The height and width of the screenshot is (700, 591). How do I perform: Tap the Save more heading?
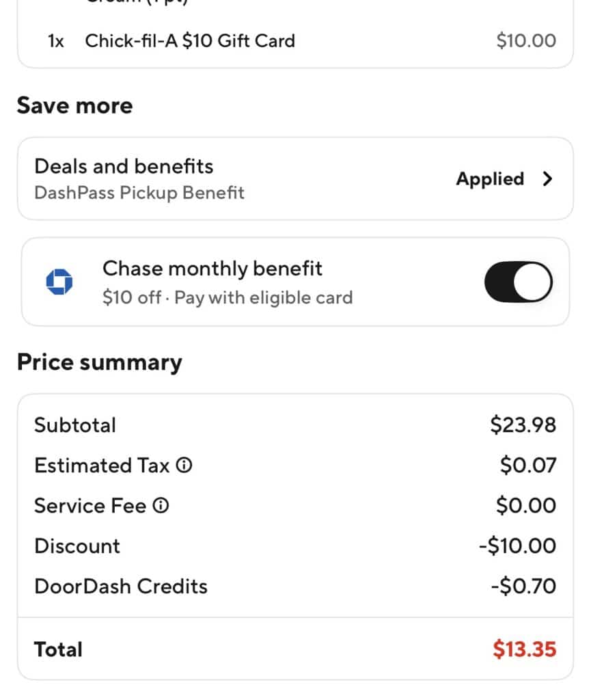coord(74,106)
